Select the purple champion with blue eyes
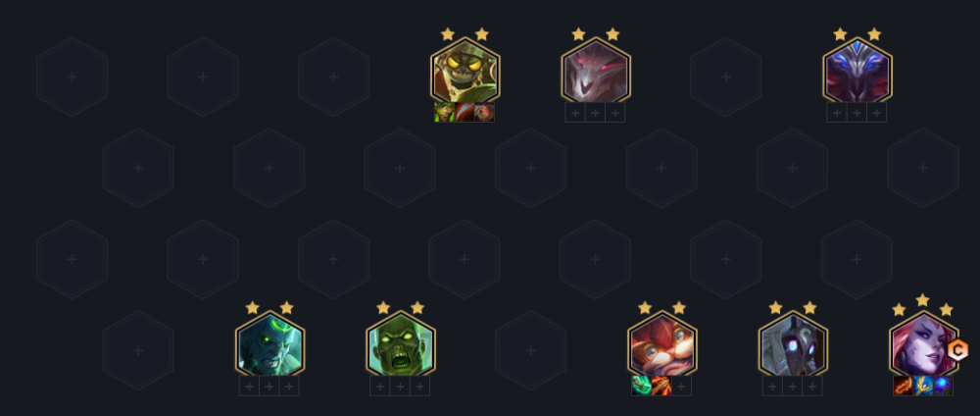Image resolution: width=980 pixels, height=416 pixels. (x=857, y=71)
